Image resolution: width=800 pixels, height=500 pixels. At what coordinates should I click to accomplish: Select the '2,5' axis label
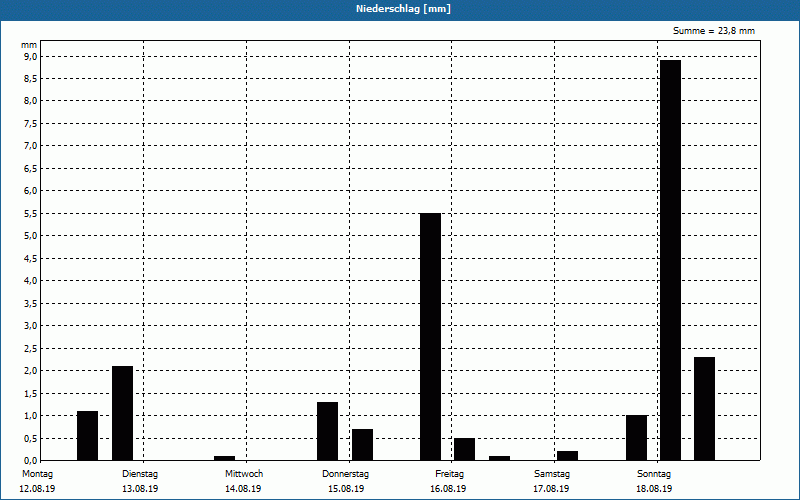point(31,348)
